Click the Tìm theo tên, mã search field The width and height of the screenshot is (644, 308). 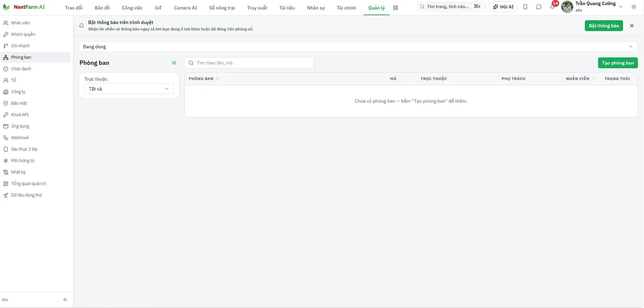(x=249, y=63)
